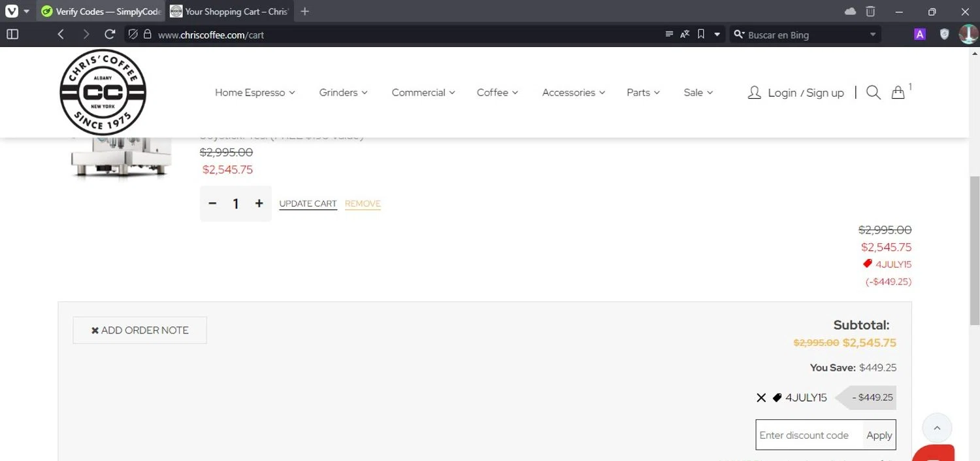The image size is (980, 461).
Task: Go back to the previous page
Action: [61, 34]
